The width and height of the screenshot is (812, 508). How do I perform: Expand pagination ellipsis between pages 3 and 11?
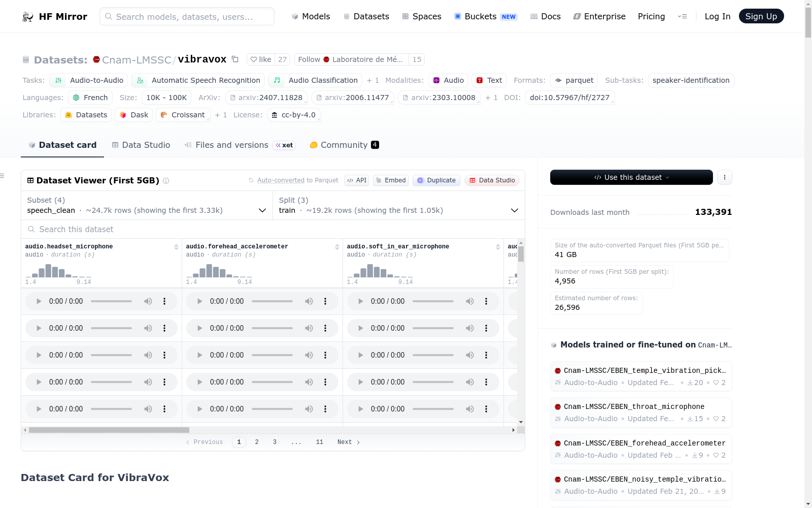[x=296, y=442]
